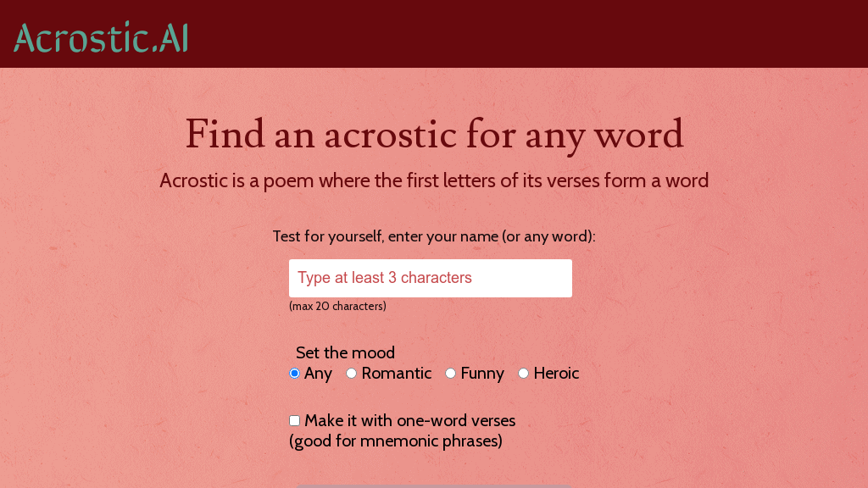
Task: Click the 'Set the mood' label
Action: click(345, 352)
